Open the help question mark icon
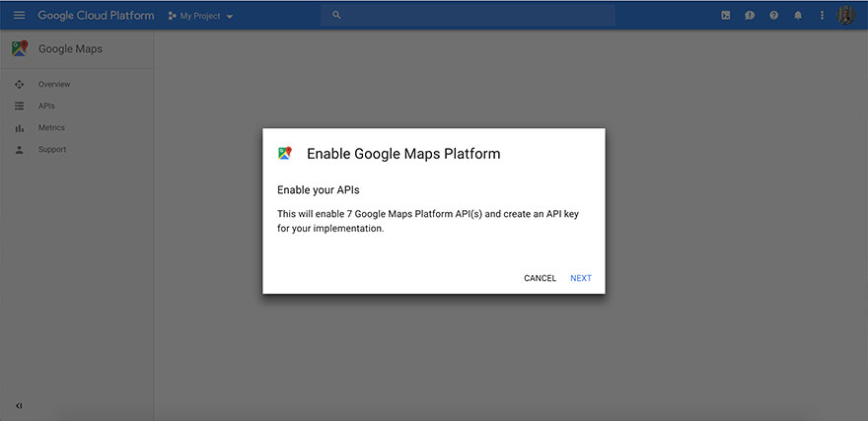 tap(774, 16)
